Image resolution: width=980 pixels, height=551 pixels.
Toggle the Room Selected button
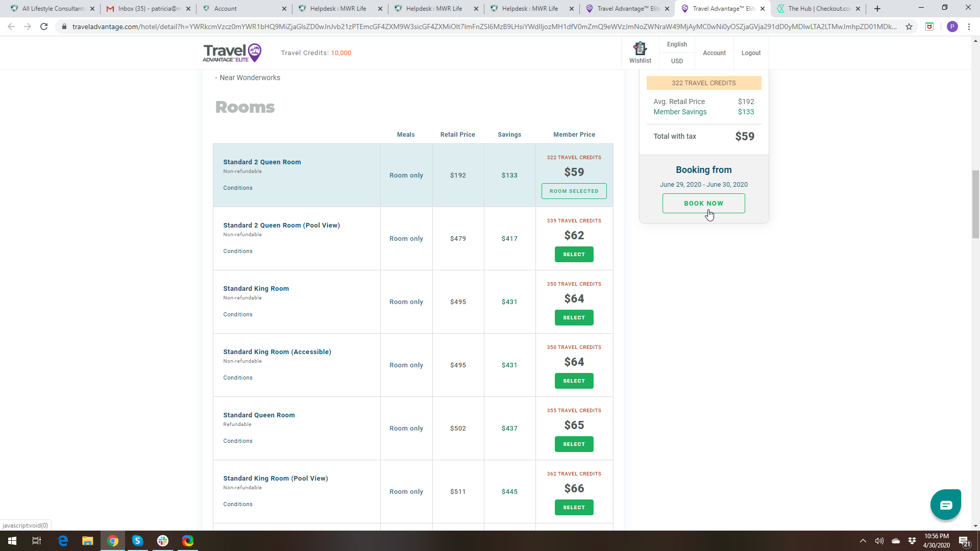tap(574, 191)
